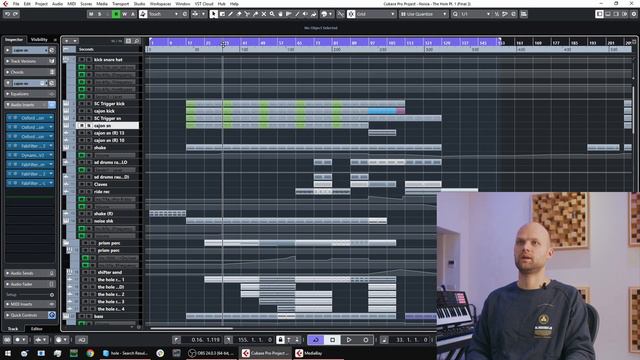The height and width of the screenshot is (360, 640).
Task: Select the Line tool
Action: [x=297, y=14]
